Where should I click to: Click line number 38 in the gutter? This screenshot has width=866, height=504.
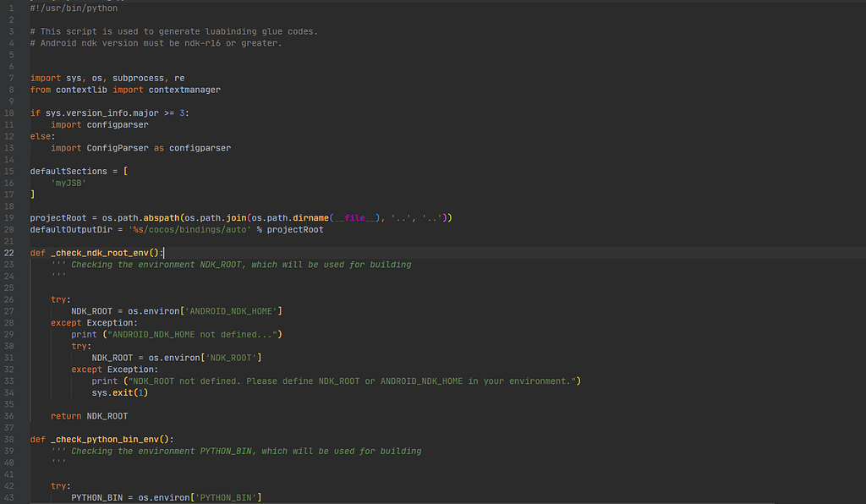[9, 439]
